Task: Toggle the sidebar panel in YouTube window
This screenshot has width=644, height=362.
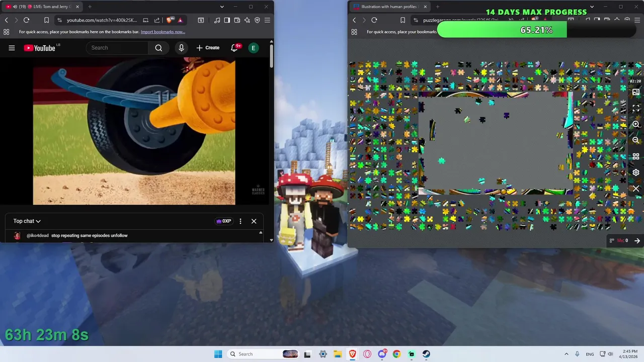Action: 227,20
